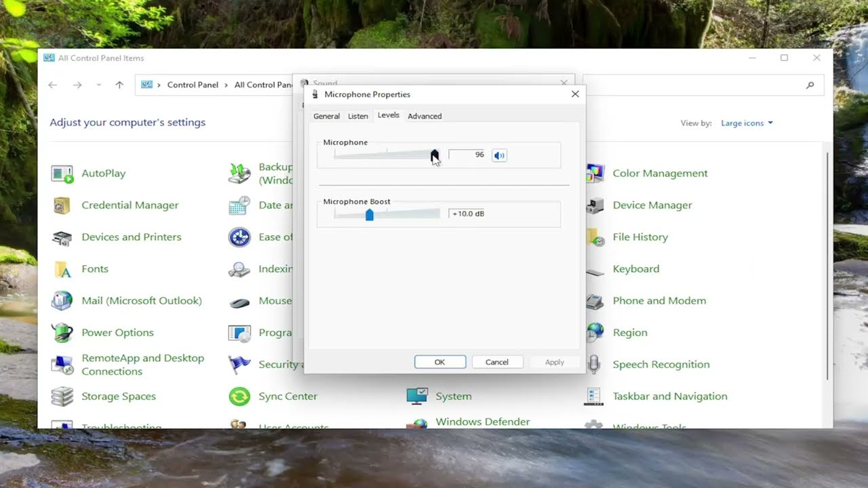This screenshot has height=488, width=868.
Task: Click Control Panel in the address breadcrumb
Action: [193, 85]
